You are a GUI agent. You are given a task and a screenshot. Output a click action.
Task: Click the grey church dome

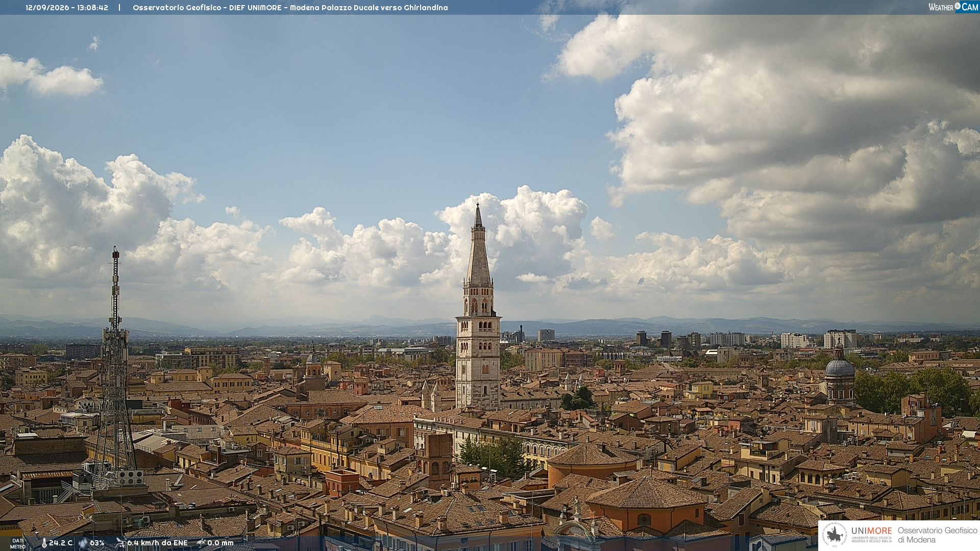click(839, 367)
